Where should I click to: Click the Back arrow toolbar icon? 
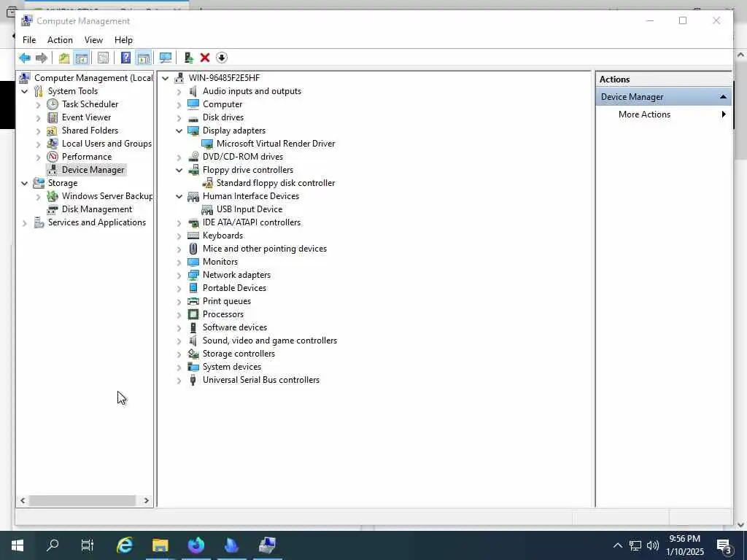tap(24, 58)
